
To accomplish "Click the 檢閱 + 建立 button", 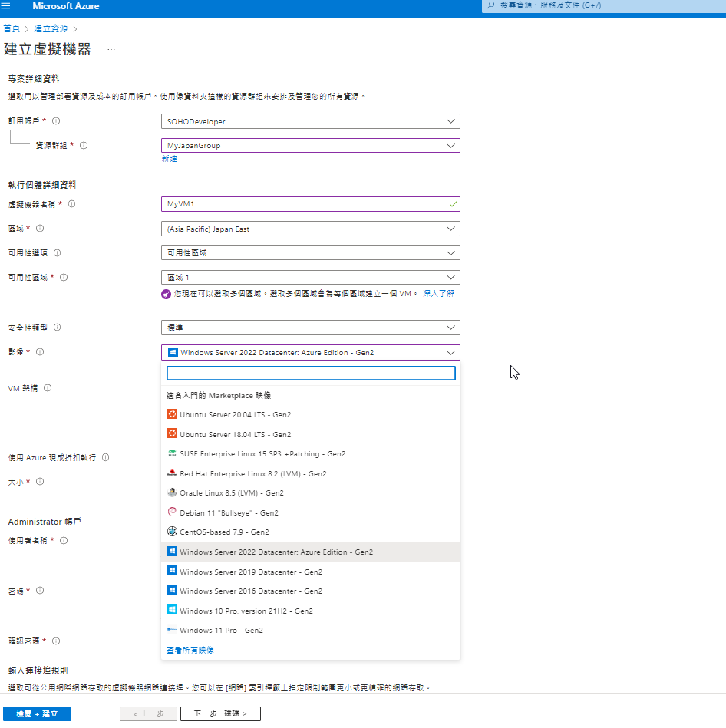I will [37, 713].
